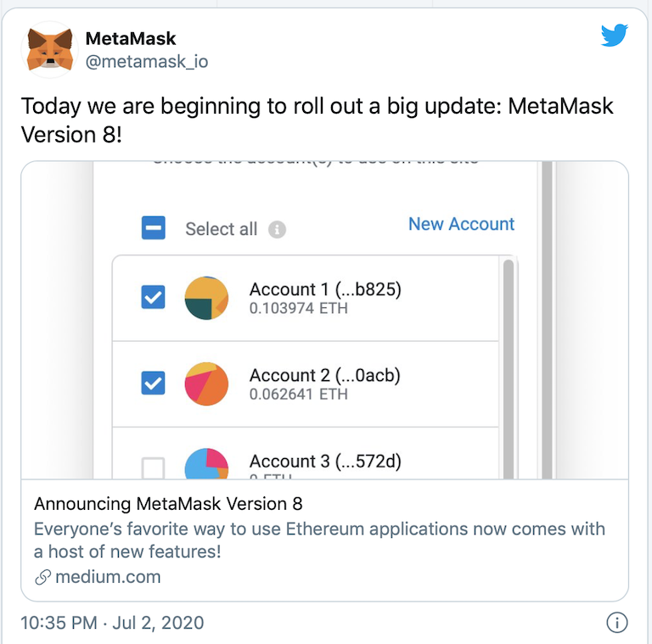Click the medium.com domain link
This screenshot has width=652, height=644.
click(x=108, y=578)
